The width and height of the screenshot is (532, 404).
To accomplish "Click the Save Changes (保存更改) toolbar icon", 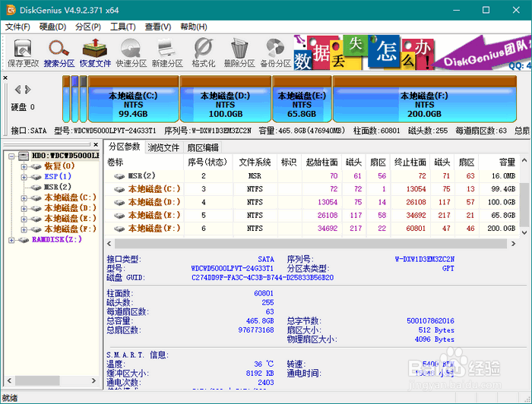I will point(23,52).
